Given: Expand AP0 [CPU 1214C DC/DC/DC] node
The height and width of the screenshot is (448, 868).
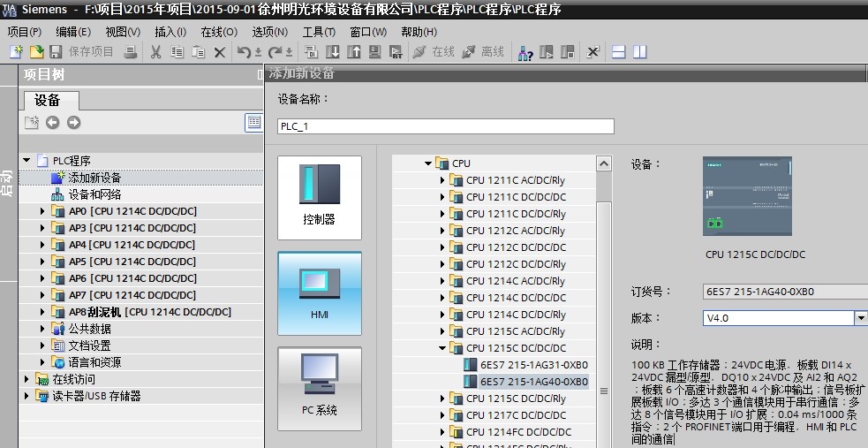Looking at the screenshot, I should (x=42, y=211).
